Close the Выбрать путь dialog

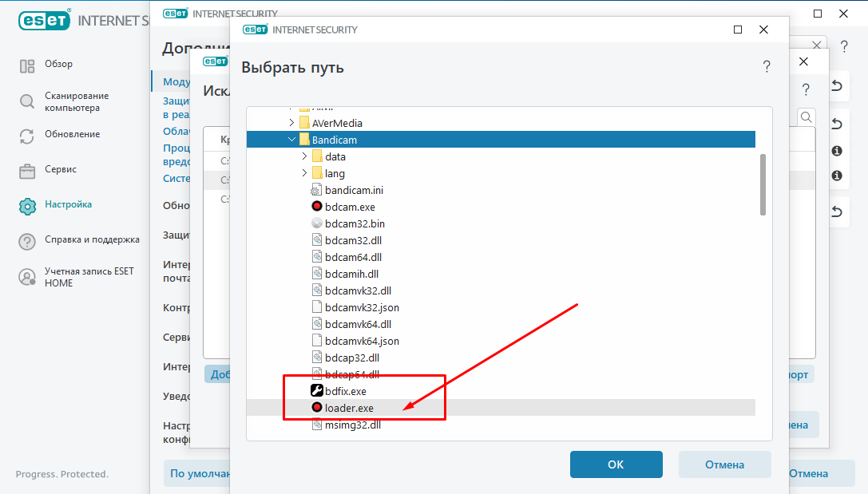[763, 30]
